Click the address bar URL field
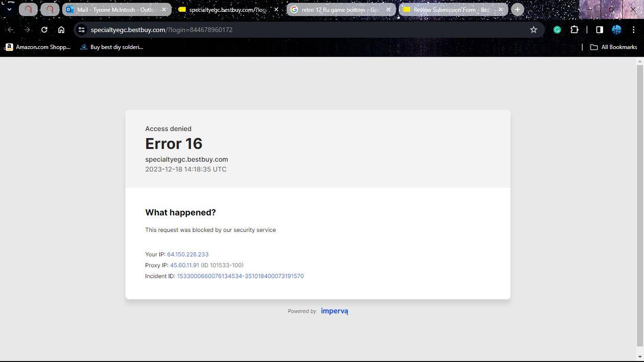Viewport: 644px width, 362px height. click(302, 30)
